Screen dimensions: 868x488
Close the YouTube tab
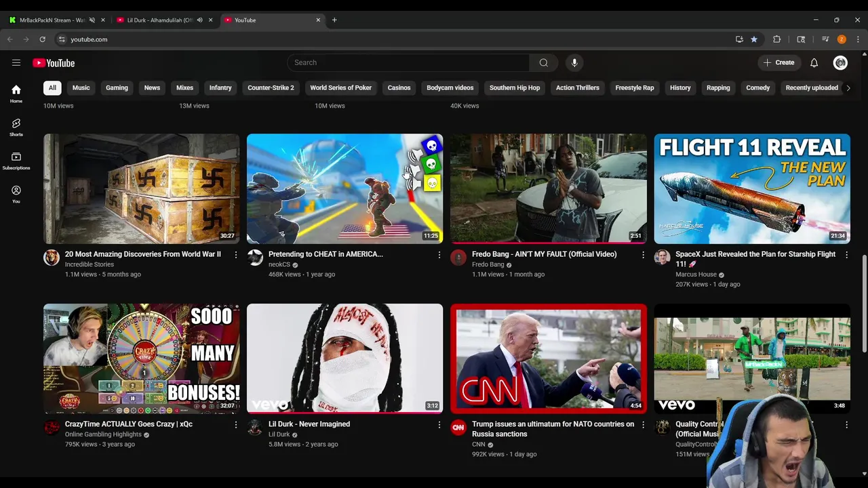click(318, 20)
